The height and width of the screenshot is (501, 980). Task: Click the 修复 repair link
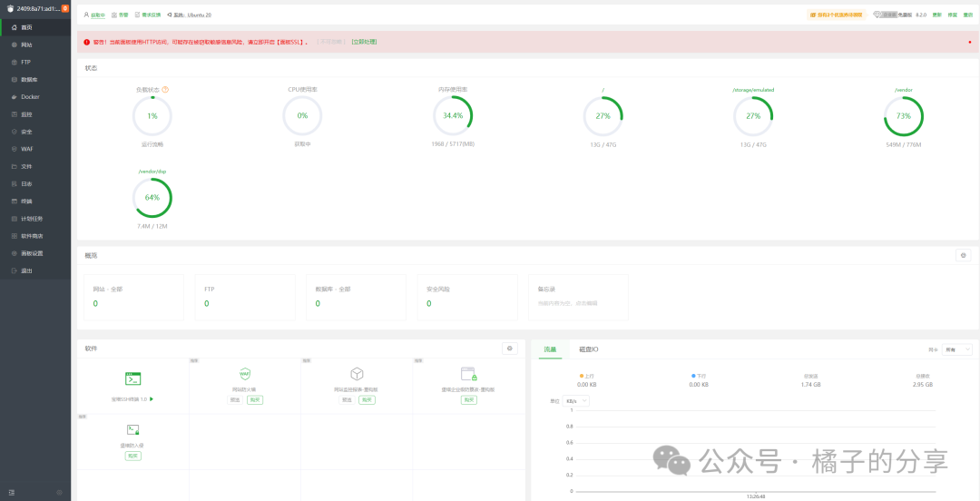(x=953, y=14)
